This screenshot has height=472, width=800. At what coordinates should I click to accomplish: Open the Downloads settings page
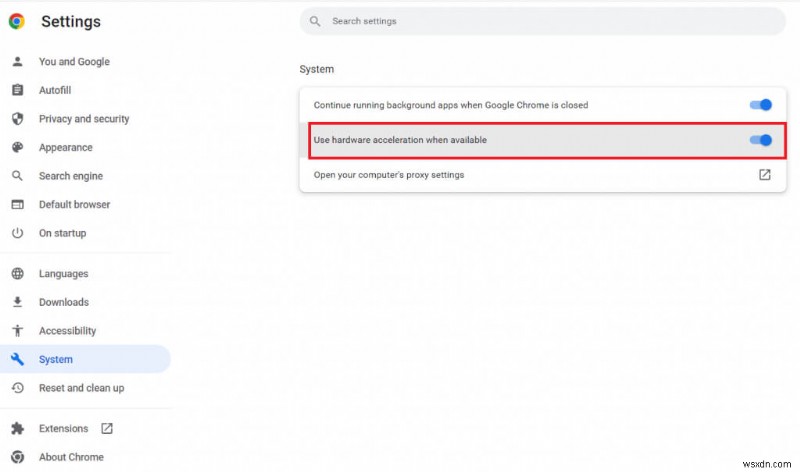pyautogui.click(x=64, y=302)
